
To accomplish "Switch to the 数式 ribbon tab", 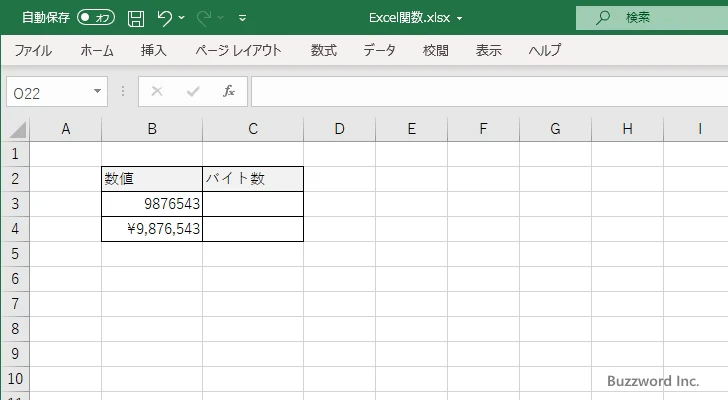I will (324, 50).
